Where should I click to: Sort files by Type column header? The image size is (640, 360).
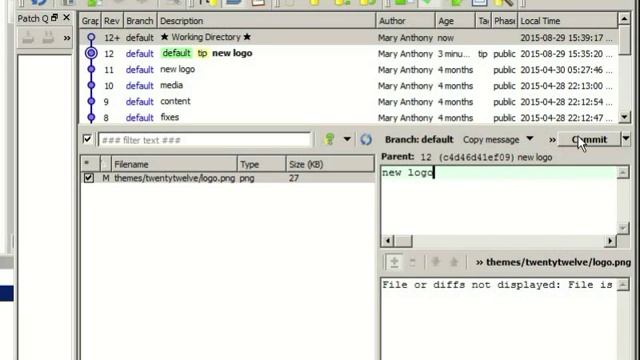click(261, 164)
